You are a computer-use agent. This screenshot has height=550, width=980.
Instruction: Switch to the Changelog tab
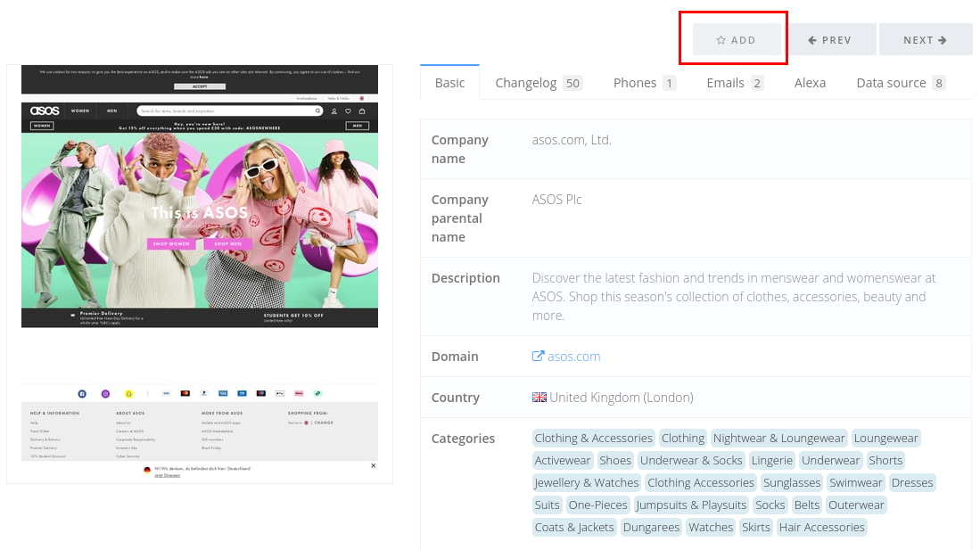tap(538, 83)
